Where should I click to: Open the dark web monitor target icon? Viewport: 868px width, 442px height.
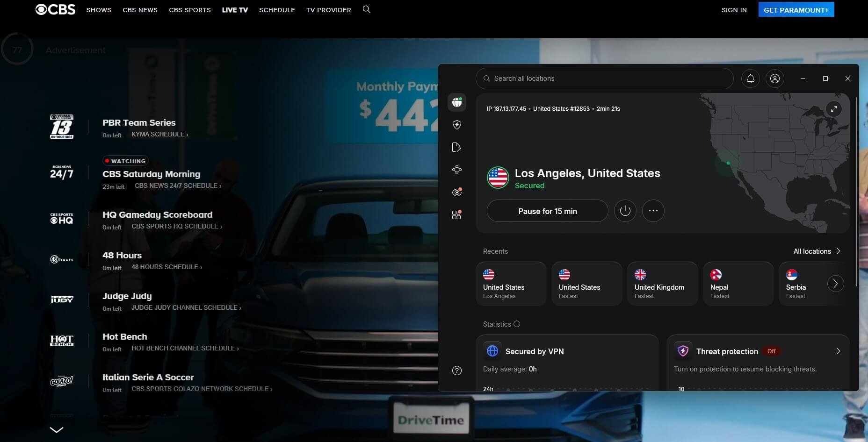(457, 192)
